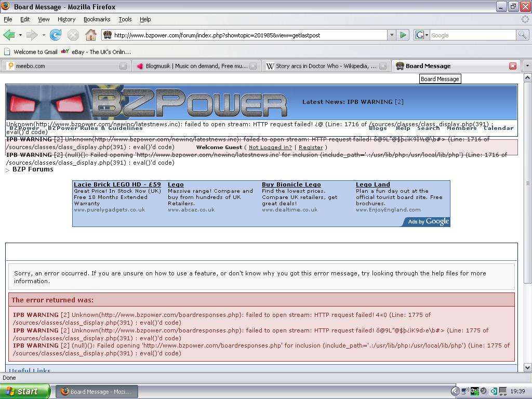Click the BZPower banner logo

(190, 103)
